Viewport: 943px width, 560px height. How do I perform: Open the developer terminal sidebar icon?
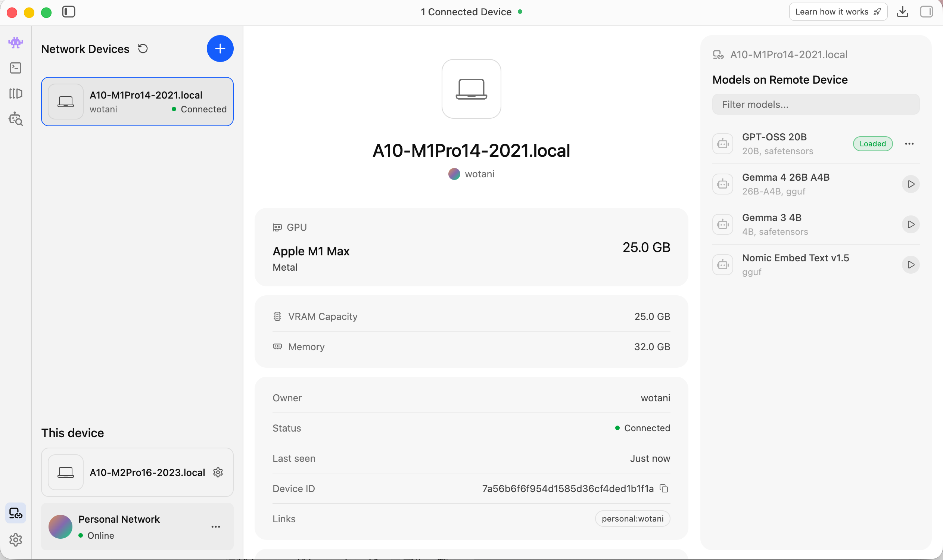(x=15, y=68)
